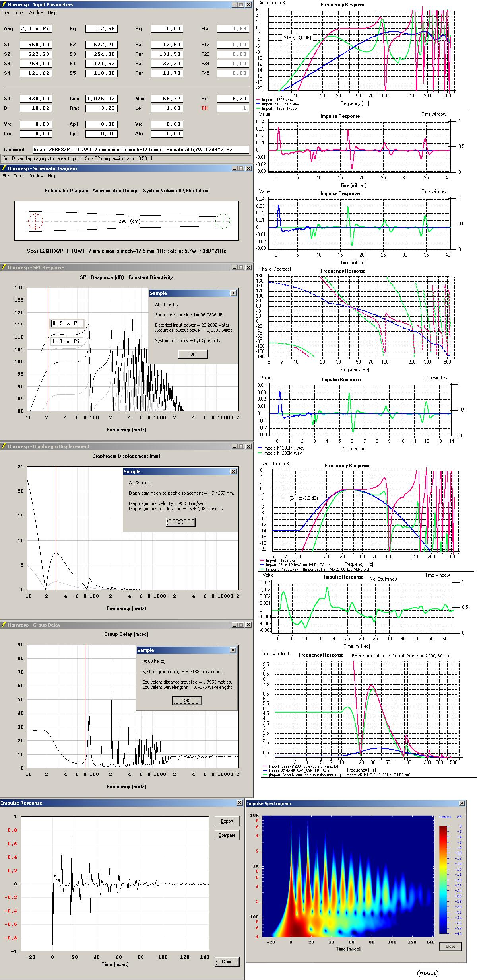
Task: Maximize the Input Parameters window
Action: pos(241,5)
